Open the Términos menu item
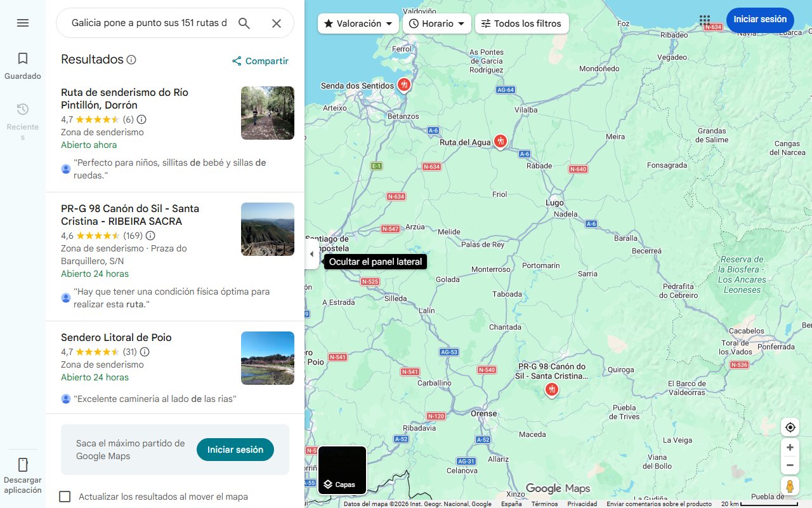The height and width of the screenshot is (508, 812). click(544, 503)
